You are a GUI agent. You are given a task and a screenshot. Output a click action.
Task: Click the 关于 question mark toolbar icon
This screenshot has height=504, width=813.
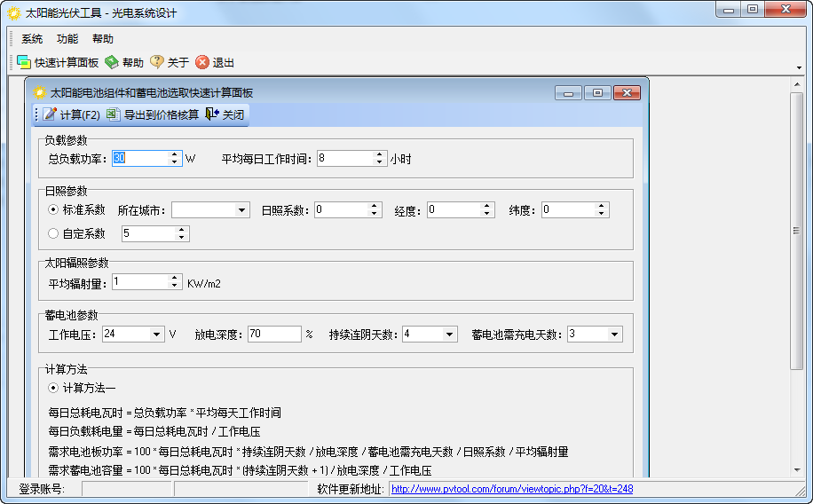[156, 62]
